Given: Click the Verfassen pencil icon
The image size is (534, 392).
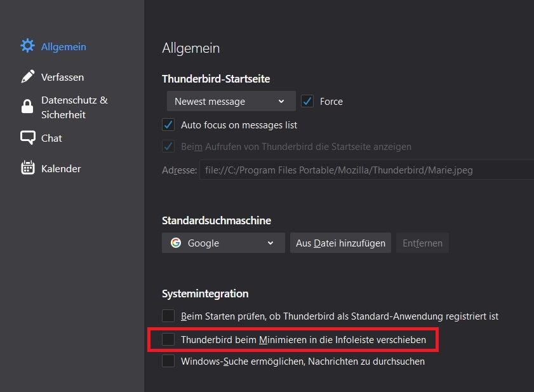Looking at the screenshot, I should 27,77.
